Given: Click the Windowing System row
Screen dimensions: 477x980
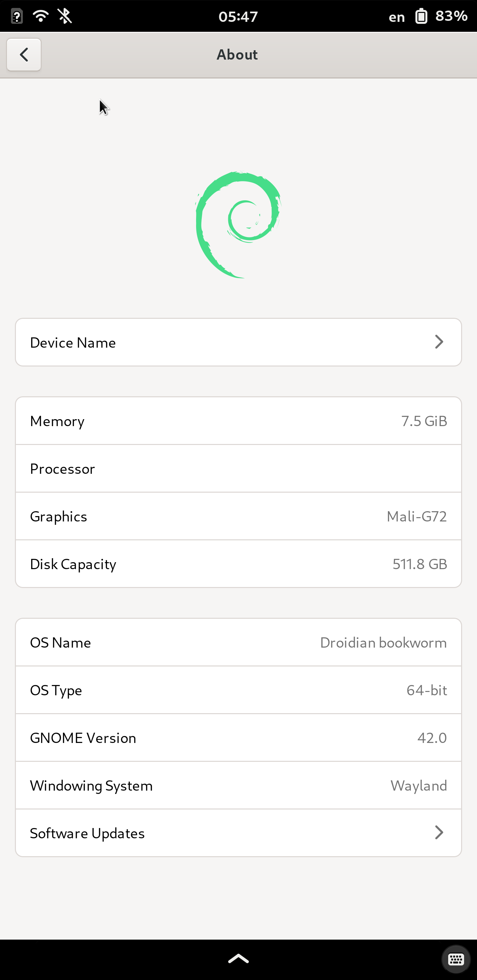Looking at the screenshot, I should (238, 786).
